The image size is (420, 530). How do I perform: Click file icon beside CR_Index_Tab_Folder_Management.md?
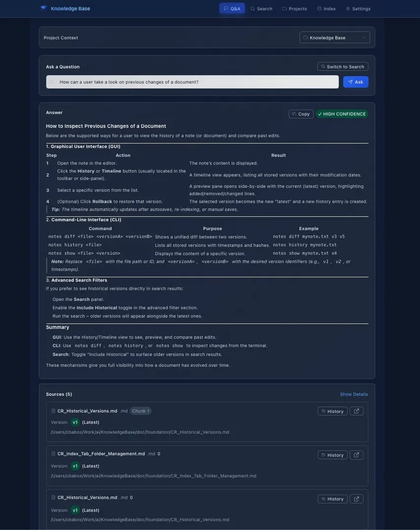click(53, 454)
